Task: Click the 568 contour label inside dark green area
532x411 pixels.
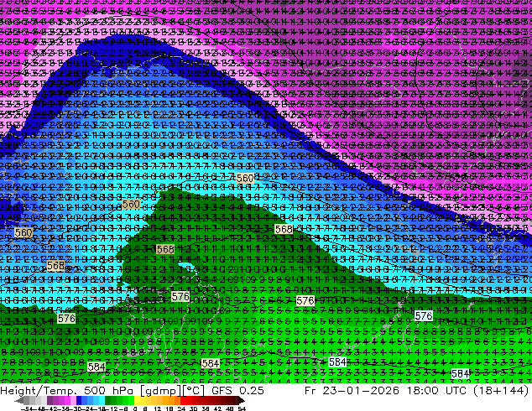Action: pos(165,249)
